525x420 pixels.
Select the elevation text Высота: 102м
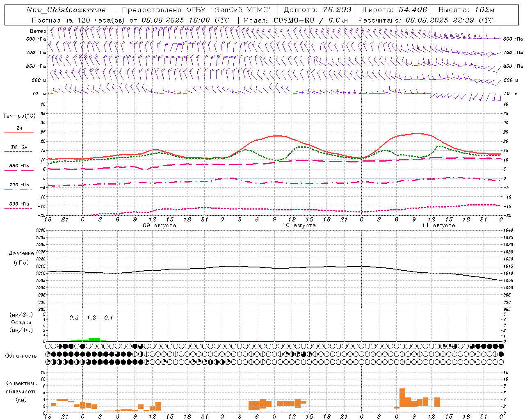pyautogui.click(x=467, y=10)
